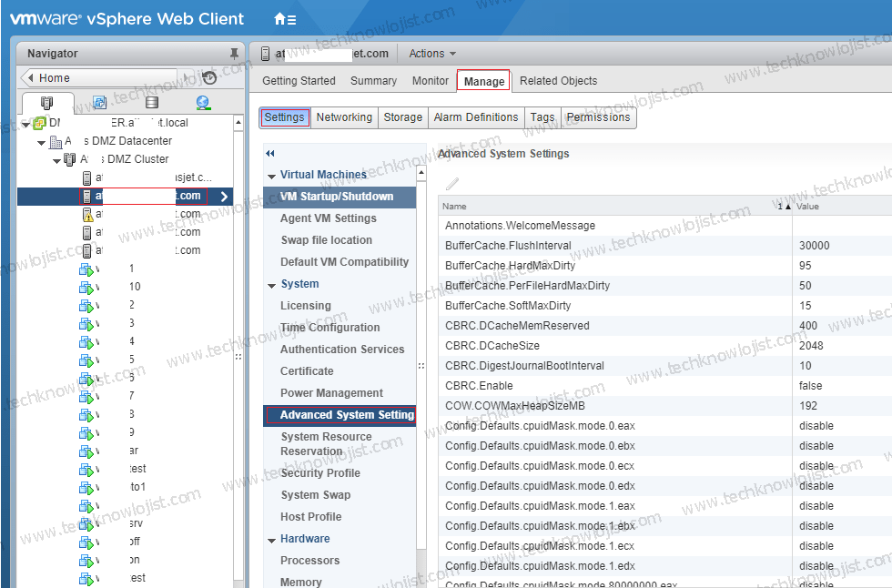Open the navigation history icon
Image resolution: width=892 pixels, height=588 pixels.
209,77
